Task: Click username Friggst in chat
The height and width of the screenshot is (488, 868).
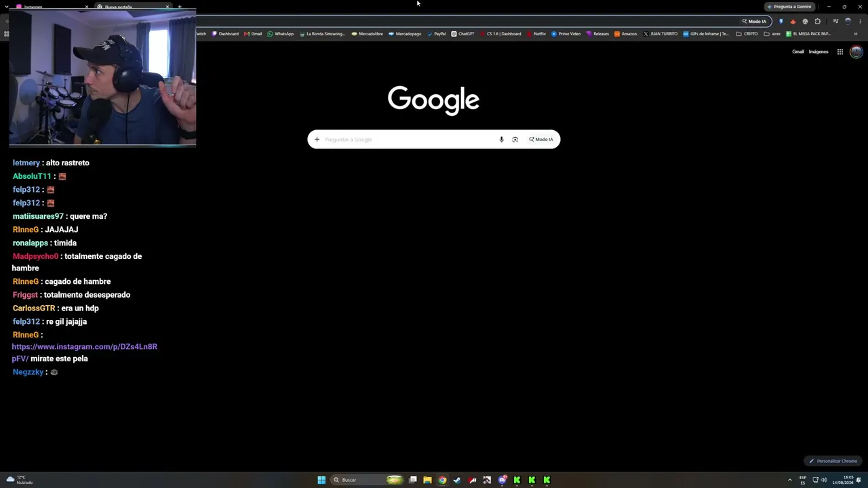Action: pyautogui.click(x=25, y=295)
